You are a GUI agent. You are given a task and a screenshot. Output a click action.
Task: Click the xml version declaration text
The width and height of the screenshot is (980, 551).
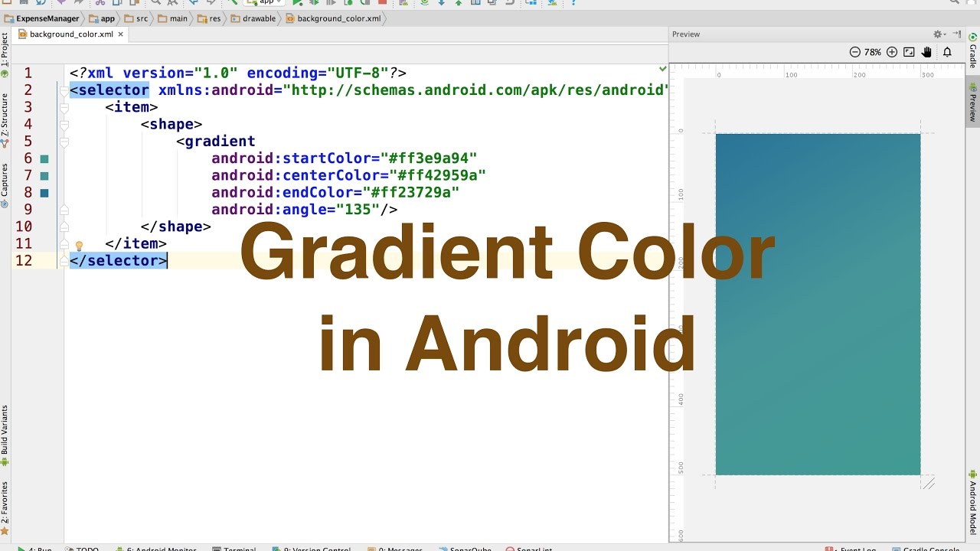click(238, 73)
